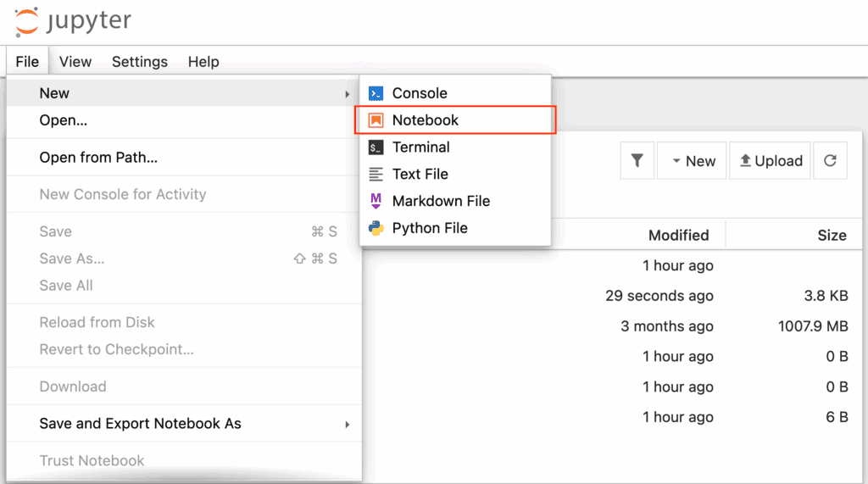Click the purple Markdown File icon
Viewport: 868px width, 484px height.
click(x=376, y=201)
